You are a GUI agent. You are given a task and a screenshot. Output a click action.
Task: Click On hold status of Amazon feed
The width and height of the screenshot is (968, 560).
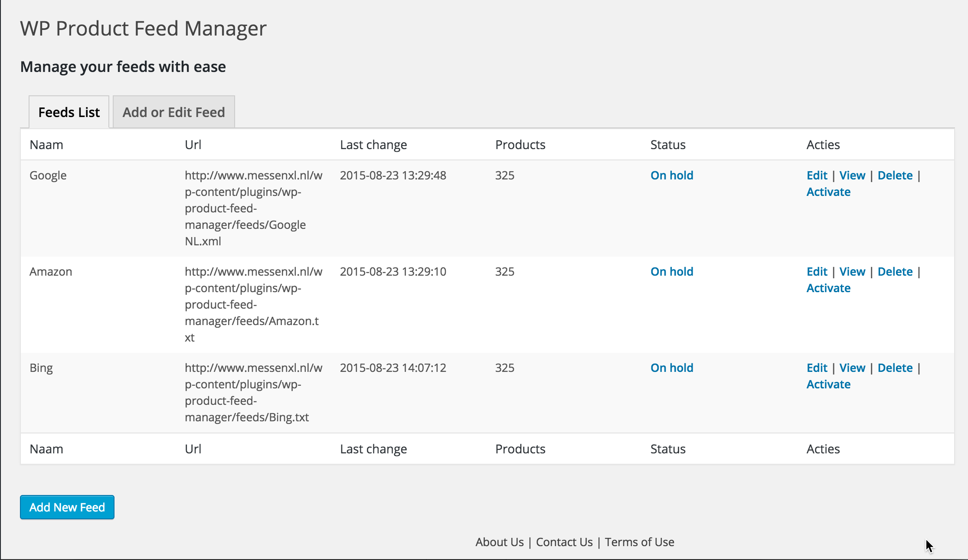click(671, 271)
